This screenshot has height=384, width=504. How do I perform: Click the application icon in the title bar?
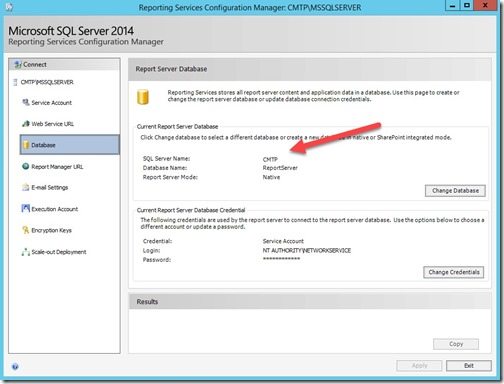click(9, 7)
